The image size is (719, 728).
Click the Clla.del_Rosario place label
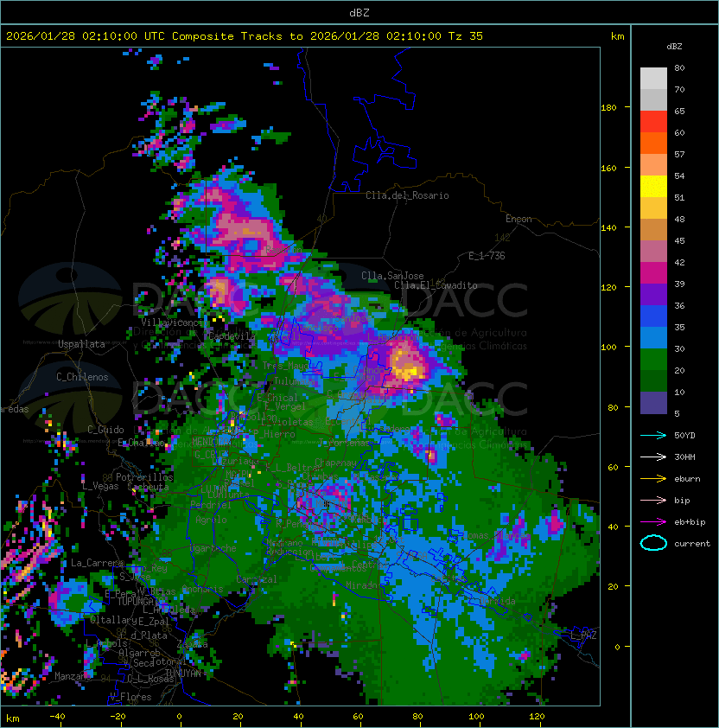pyautogui.click(x=407, y=195)
